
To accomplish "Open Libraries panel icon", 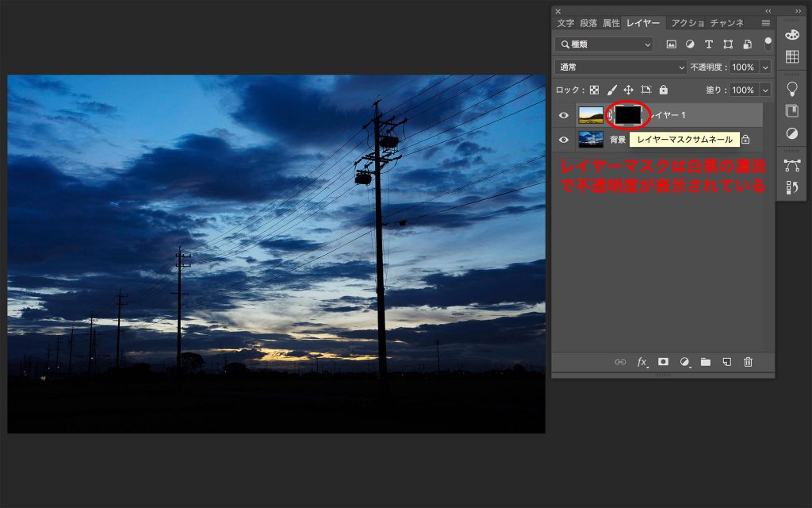I will [x=792, y=110].
